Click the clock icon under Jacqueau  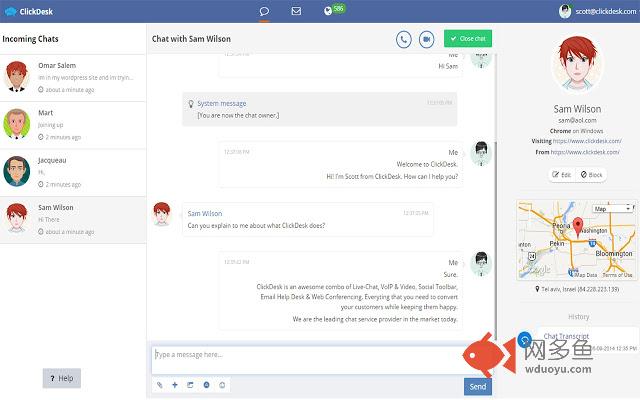point(41,184)
